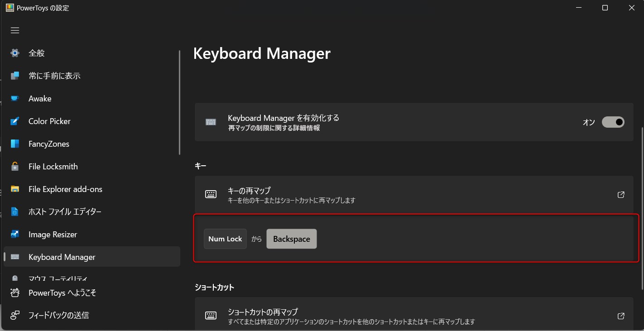Open the Image Resizer page
Viewport: 644px width, 331px height.
tap(92, 234)
